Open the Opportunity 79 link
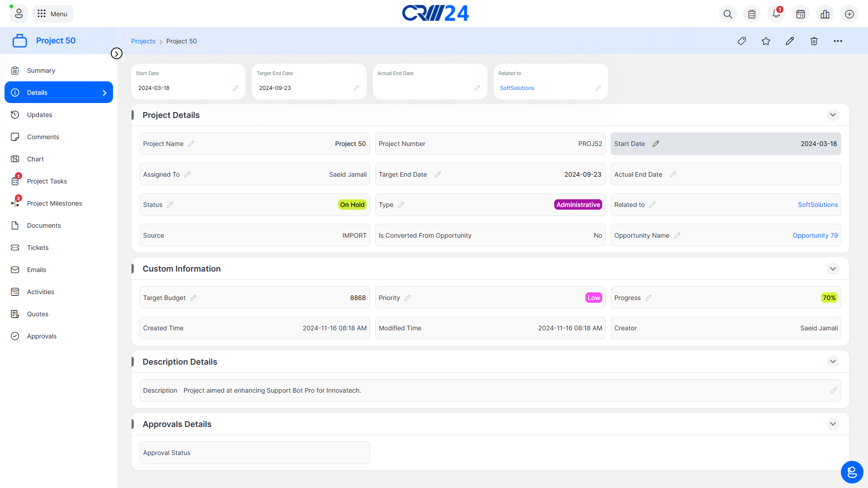 pyautogui.click(x=815, y=235)
